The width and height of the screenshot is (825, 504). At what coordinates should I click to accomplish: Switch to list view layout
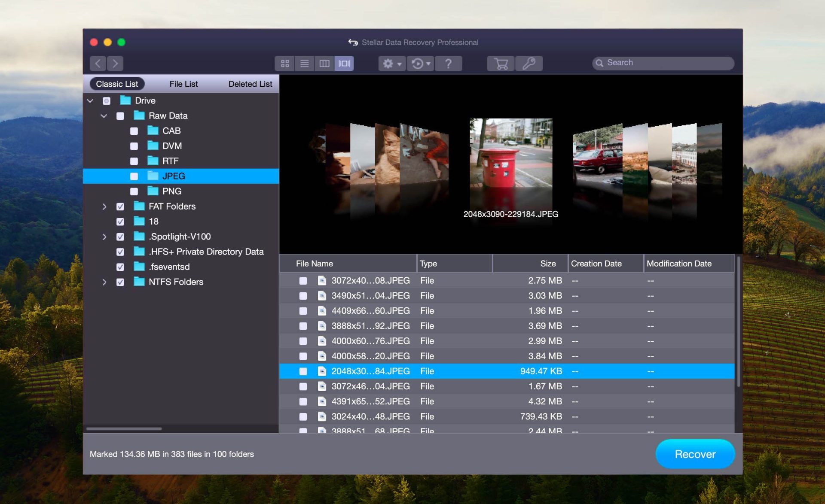304,63
